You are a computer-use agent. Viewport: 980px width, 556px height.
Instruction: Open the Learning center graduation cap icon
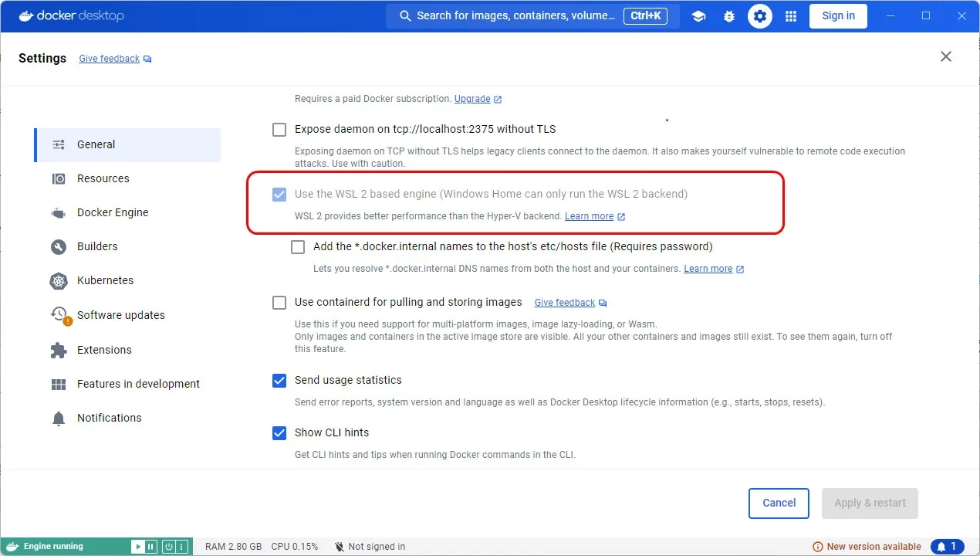coord(698,16)
